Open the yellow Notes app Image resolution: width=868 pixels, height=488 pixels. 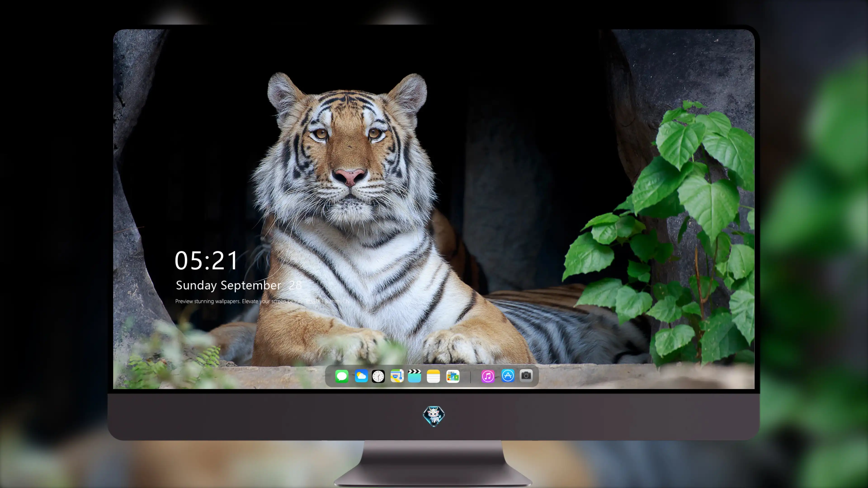tap(433, 376)
